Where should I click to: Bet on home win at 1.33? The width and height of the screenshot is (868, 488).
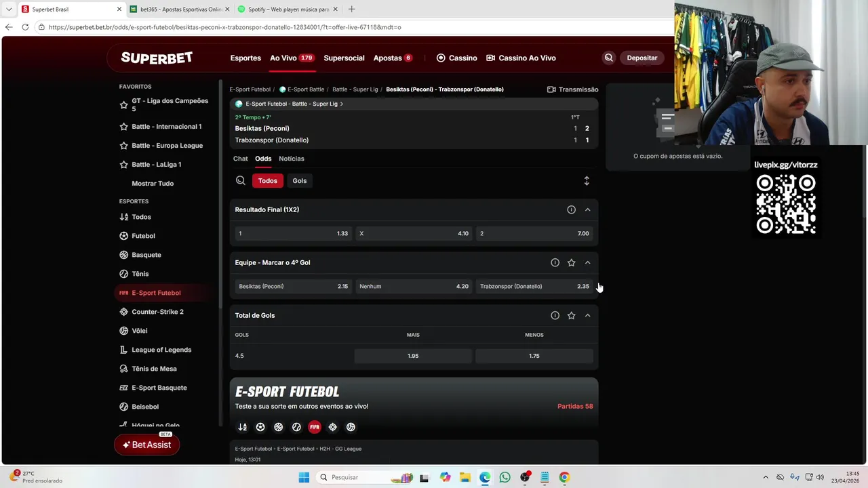tap(293, 233)
